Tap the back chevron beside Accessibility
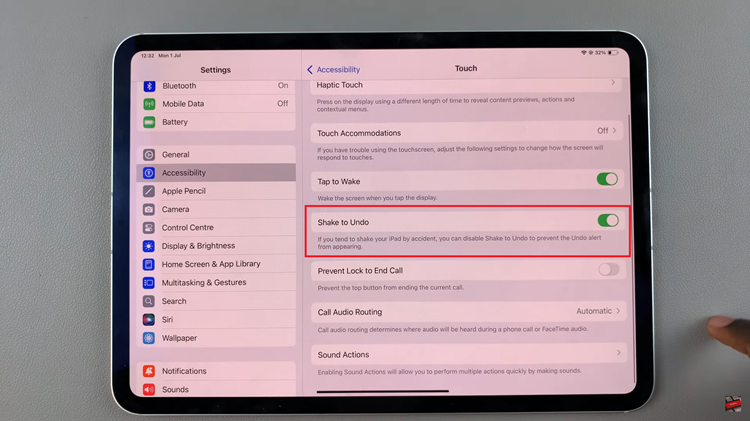 pyautogui.click(x=310, y=70)
